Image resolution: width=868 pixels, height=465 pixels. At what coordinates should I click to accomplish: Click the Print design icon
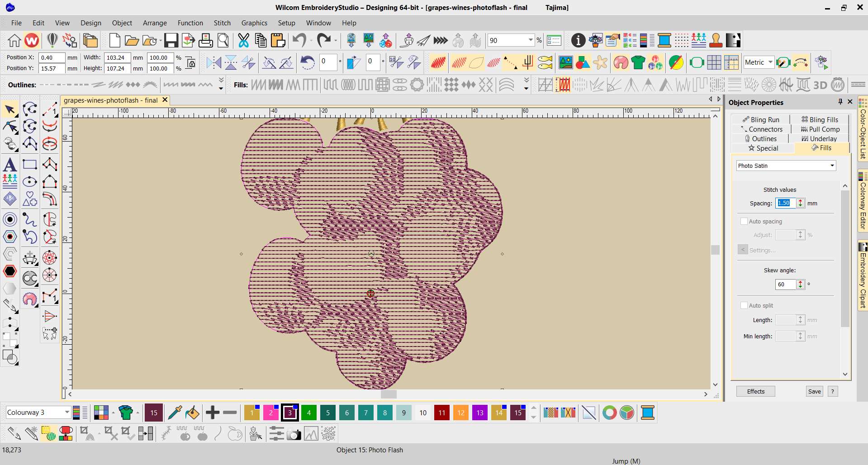(206, 41)
